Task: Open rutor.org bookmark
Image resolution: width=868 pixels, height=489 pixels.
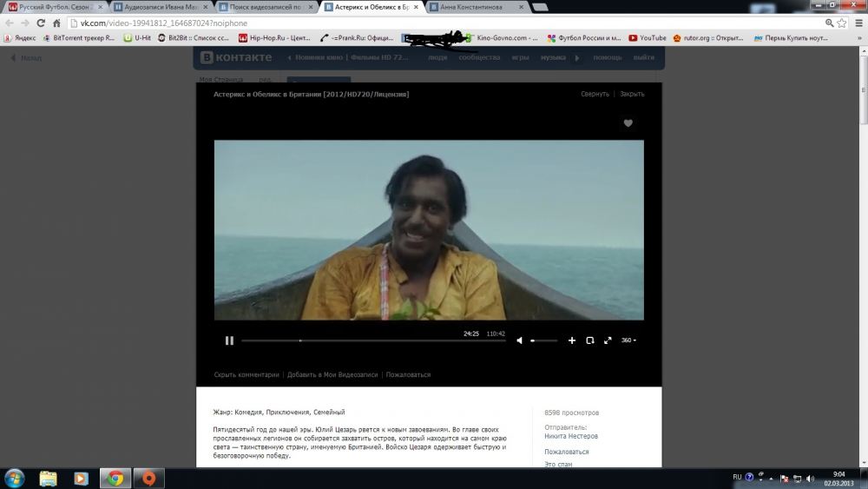Action: 708,38
